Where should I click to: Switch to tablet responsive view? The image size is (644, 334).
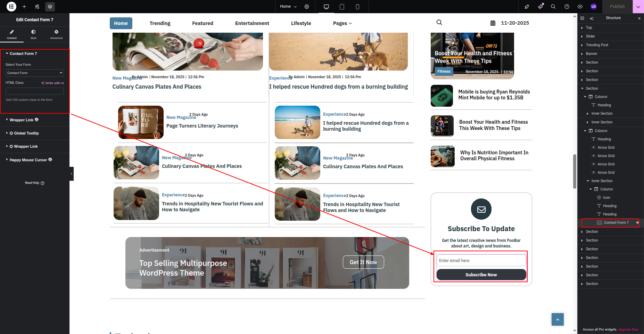342,7
